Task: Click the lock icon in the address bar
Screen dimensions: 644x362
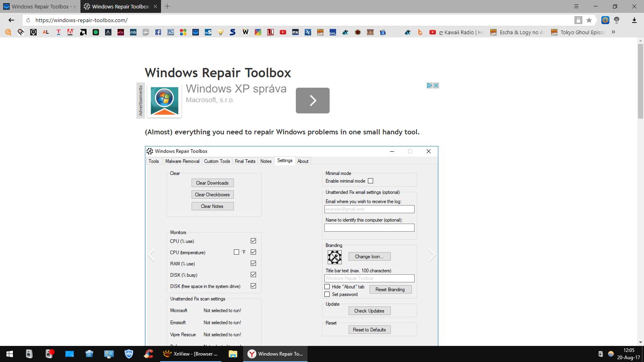Action: (578, 20)
